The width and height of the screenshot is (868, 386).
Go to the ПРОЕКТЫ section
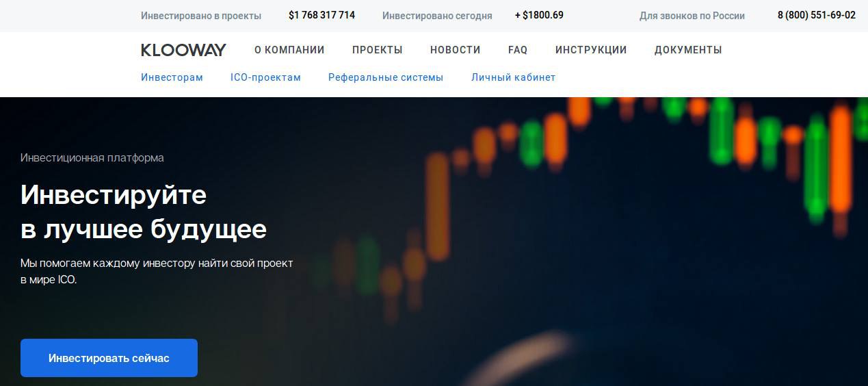click(x=378, y=50)
